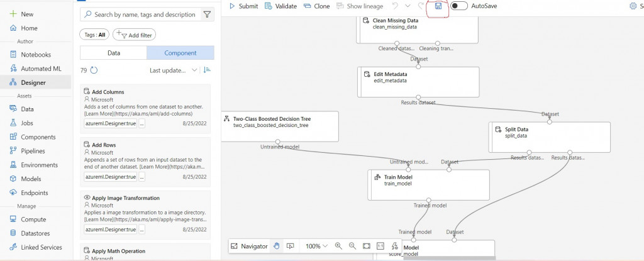This screenshot has width=644, height=261.
Task: Open Compute in sidebar
Action: pos(28,219)
